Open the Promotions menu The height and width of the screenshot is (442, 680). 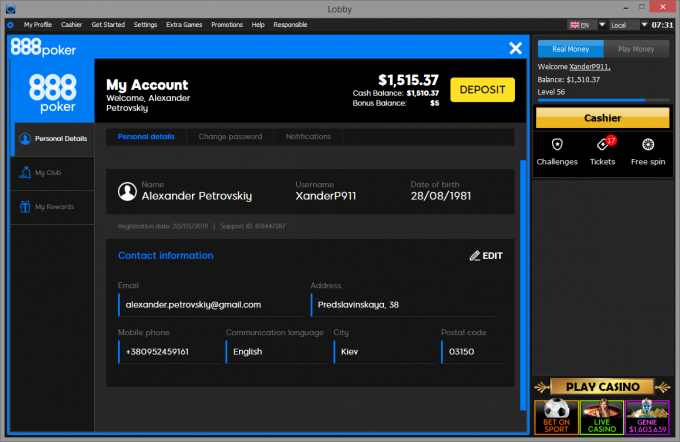point(227,25)
